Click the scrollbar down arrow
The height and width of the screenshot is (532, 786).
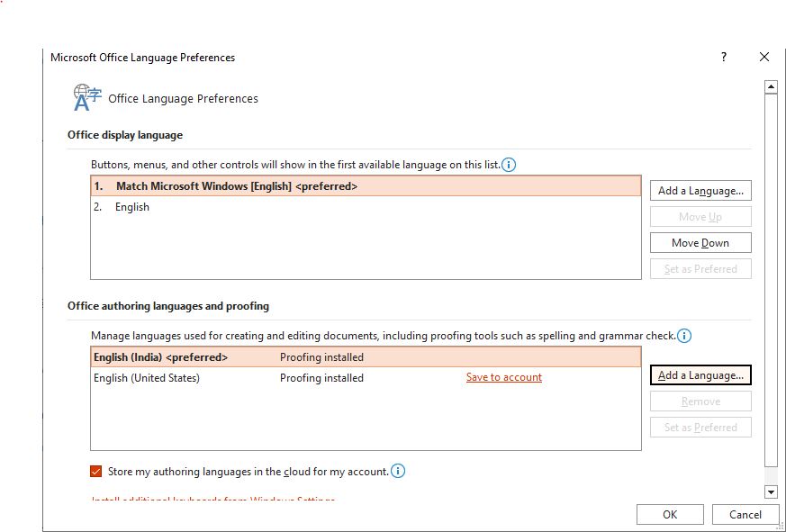tap(770, 491)
